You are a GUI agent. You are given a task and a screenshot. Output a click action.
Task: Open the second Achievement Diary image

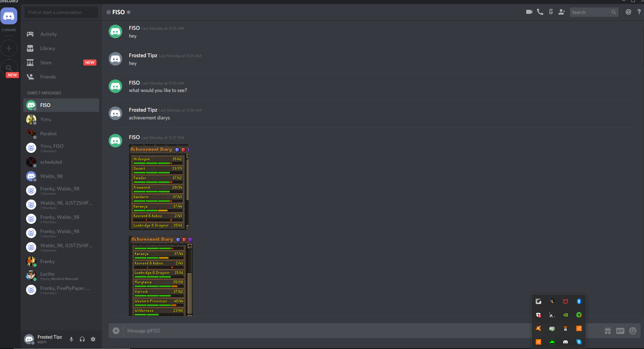point(161,276)
